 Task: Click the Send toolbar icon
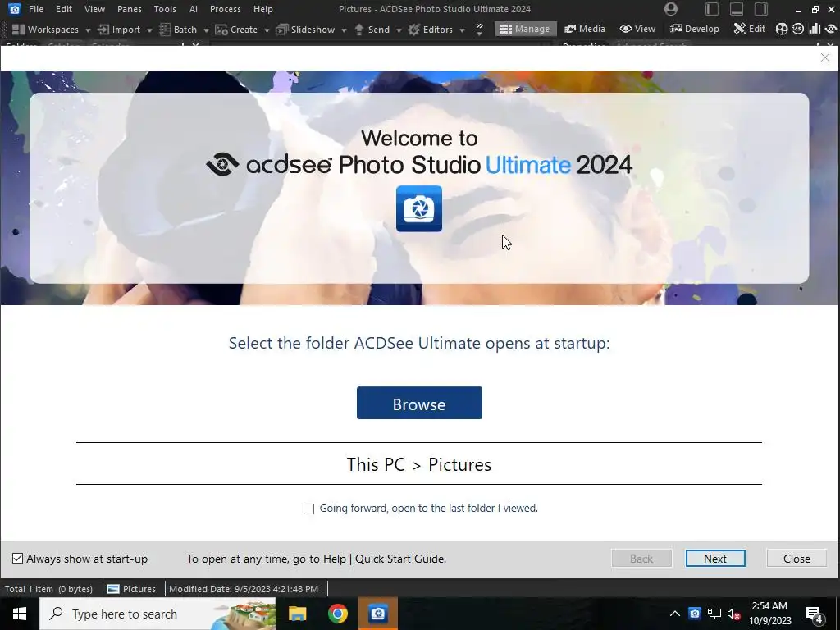359,30
